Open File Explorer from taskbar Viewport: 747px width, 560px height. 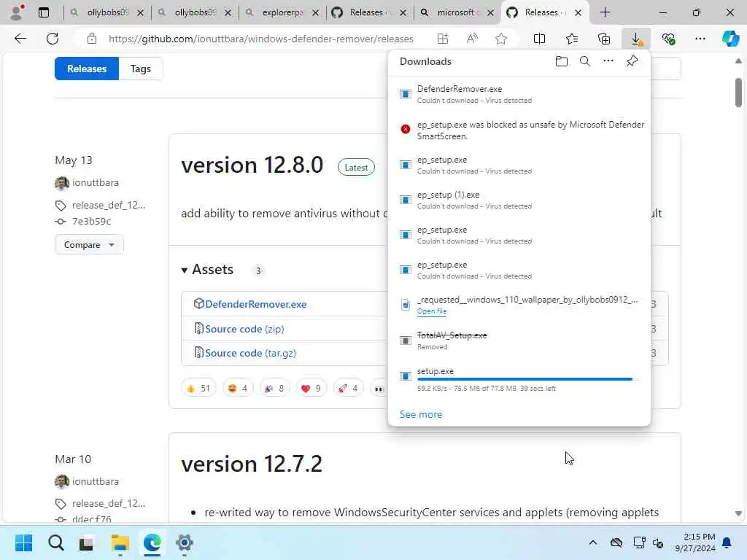pyautogui.click(x=120, y=542)
